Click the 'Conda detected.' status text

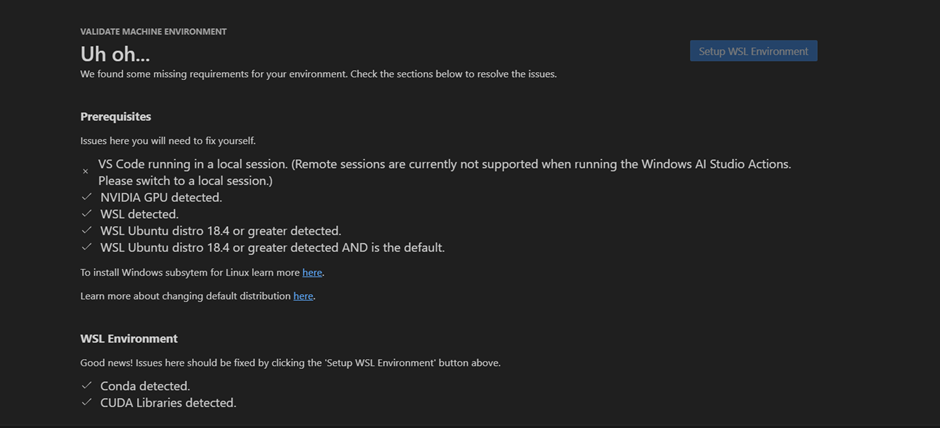(x=145, y=386)
